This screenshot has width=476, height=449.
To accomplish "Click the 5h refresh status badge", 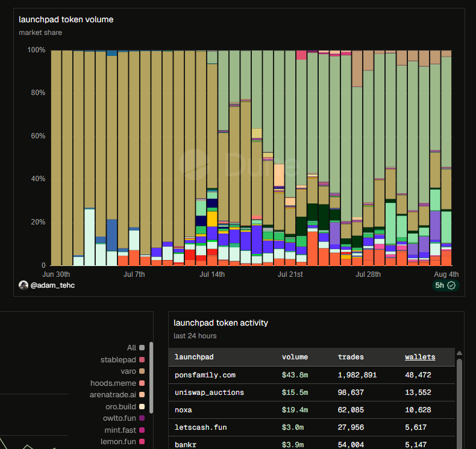I will click(445, 285).
